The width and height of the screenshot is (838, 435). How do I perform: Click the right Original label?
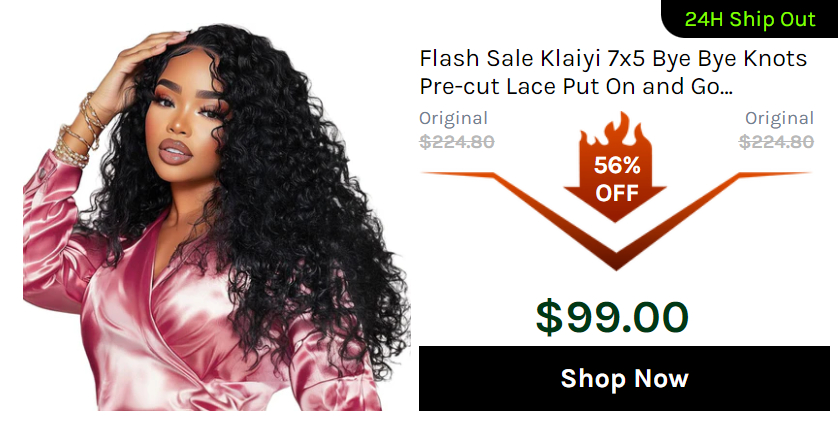click(779, 118)
